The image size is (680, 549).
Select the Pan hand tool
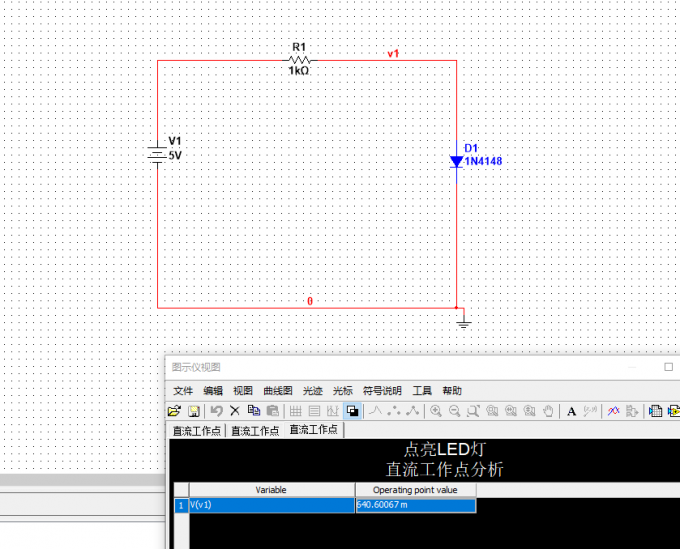[548, 411]
